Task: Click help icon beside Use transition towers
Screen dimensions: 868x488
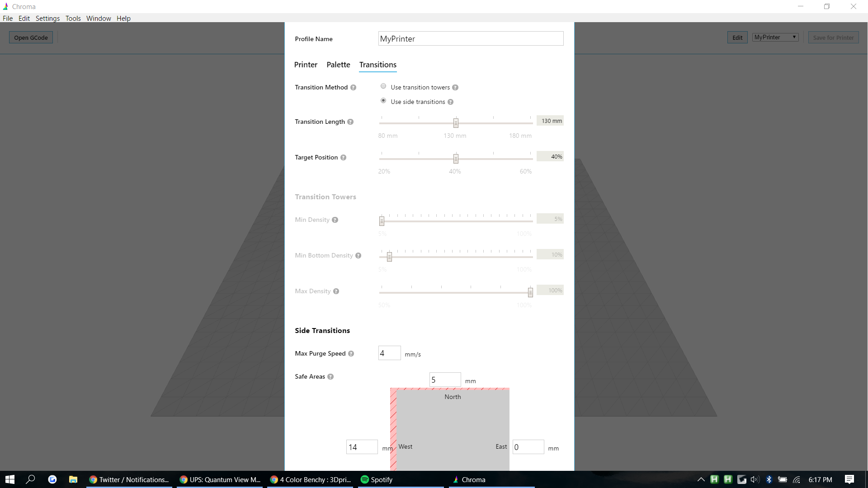Action: tap(455, 88)
